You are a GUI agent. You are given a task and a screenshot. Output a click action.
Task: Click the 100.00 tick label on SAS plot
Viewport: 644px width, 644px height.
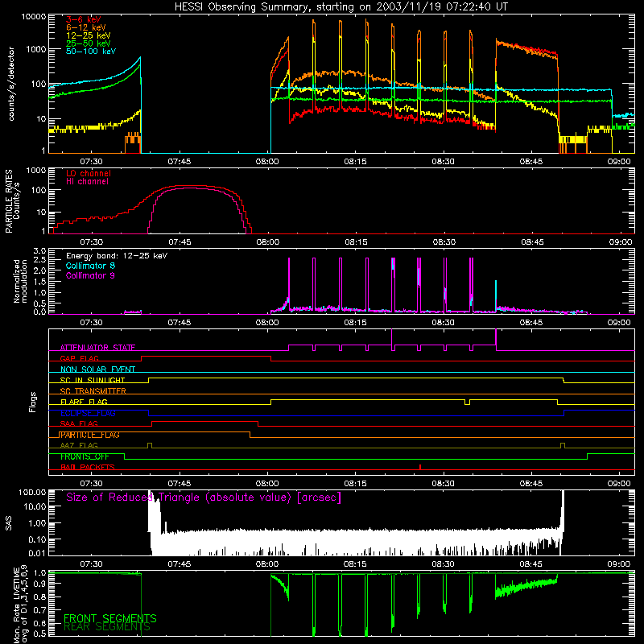click(32, 492)
